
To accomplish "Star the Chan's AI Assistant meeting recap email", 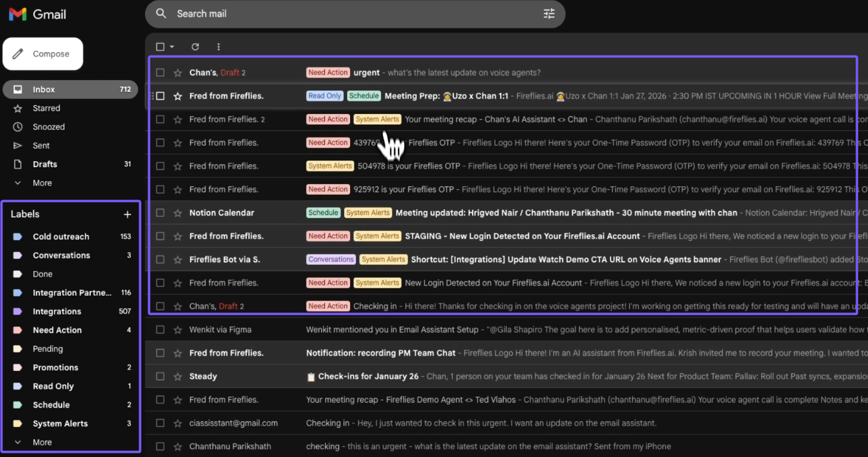I will pyautogui.click(x=177, y=119).
